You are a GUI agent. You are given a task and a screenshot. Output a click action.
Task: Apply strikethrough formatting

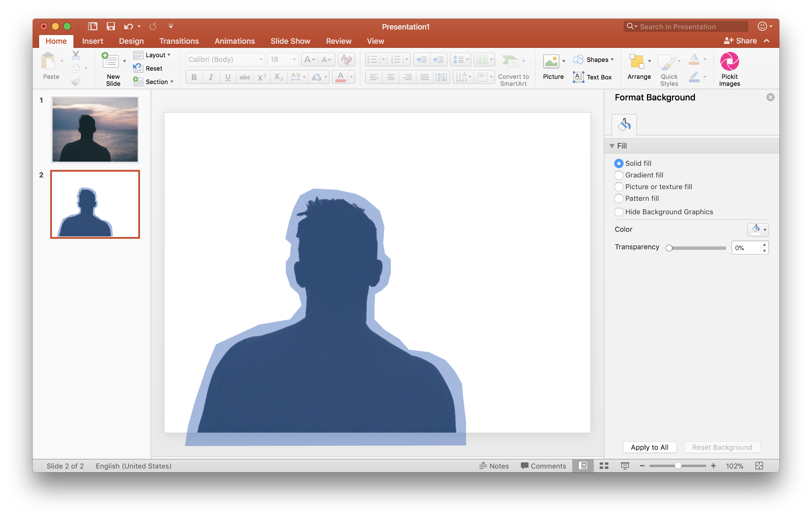(x=245, y=77)
